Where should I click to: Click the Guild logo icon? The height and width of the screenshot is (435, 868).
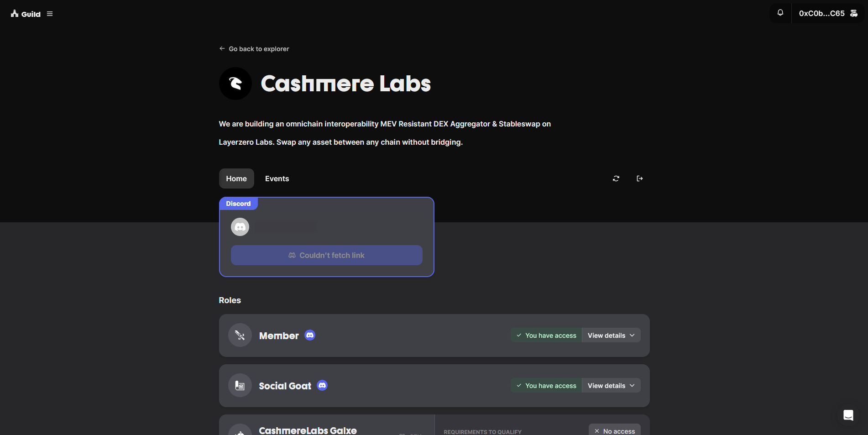[x=15, y=14]
